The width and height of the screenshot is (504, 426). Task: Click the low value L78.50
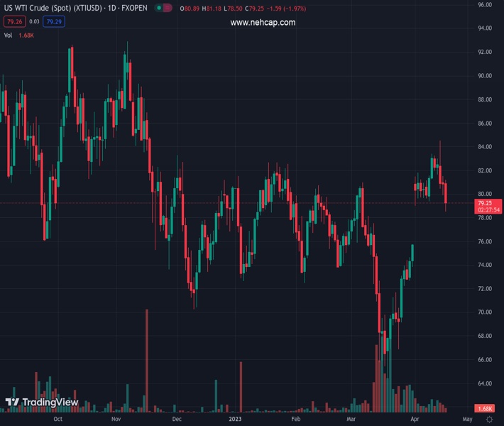click(x=233, y=9)
